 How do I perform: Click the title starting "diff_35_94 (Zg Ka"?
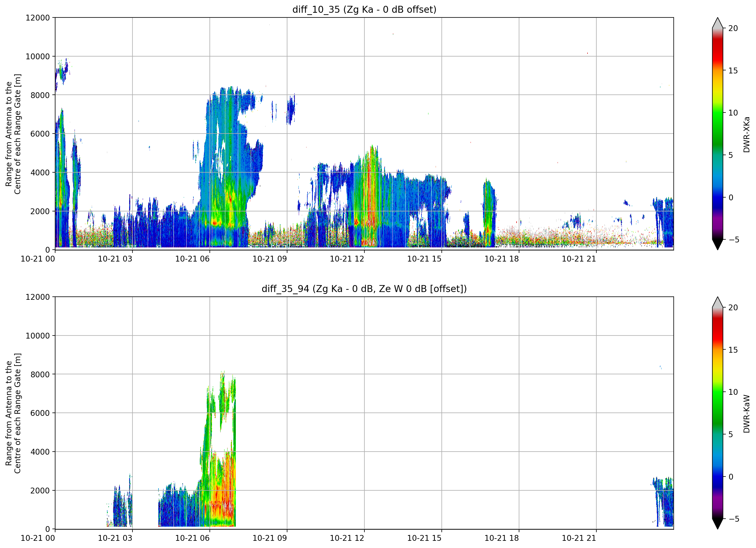point(364,289)
